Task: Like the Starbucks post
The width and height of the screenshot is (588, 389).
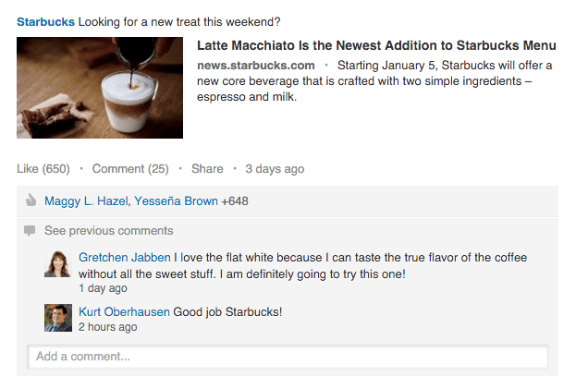Action: click(43, 169)
